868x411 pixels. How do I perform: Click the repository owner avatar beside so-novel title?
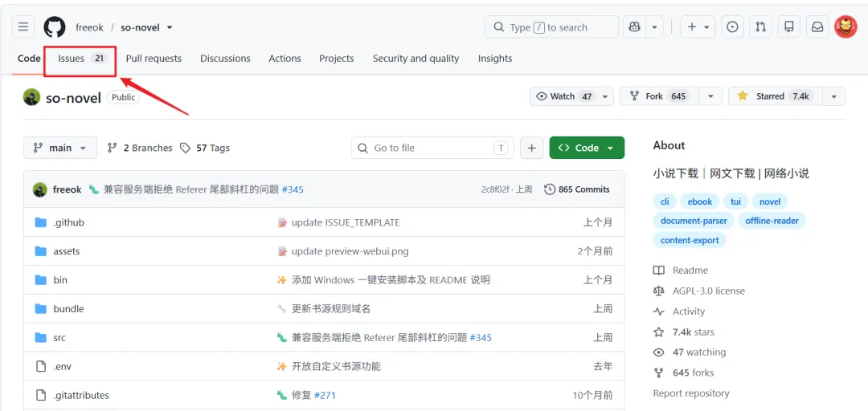coord(31,97)
